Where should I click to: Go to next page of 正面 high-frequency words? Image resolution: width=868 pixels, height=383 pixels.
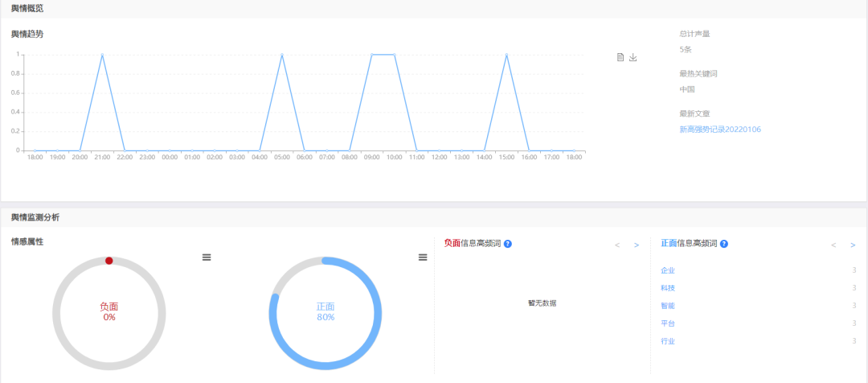(x=853, y=245)
